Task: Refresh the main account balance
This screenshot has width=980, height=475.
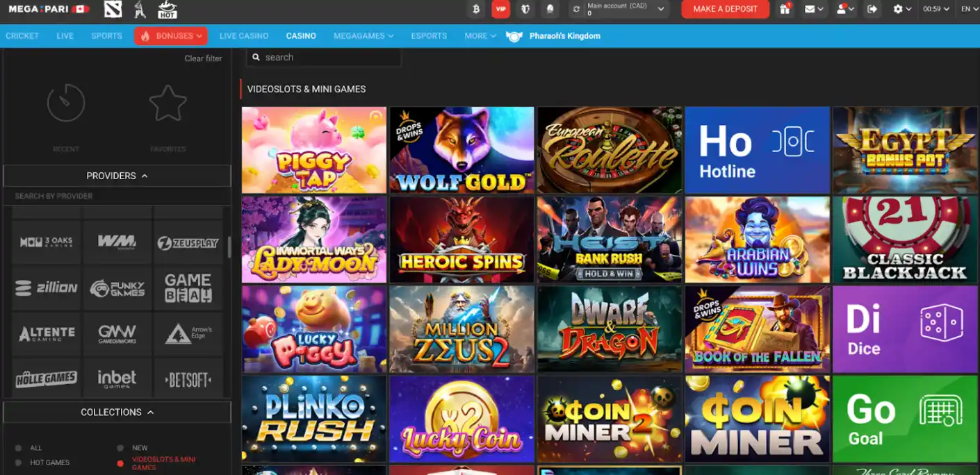Action: point(575,9)
